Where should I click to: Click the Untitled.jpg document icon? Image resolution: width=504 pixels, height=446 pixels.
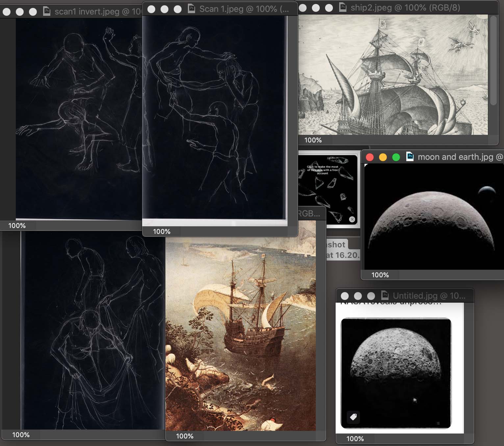pyautogui.click(x=385, y=296)
